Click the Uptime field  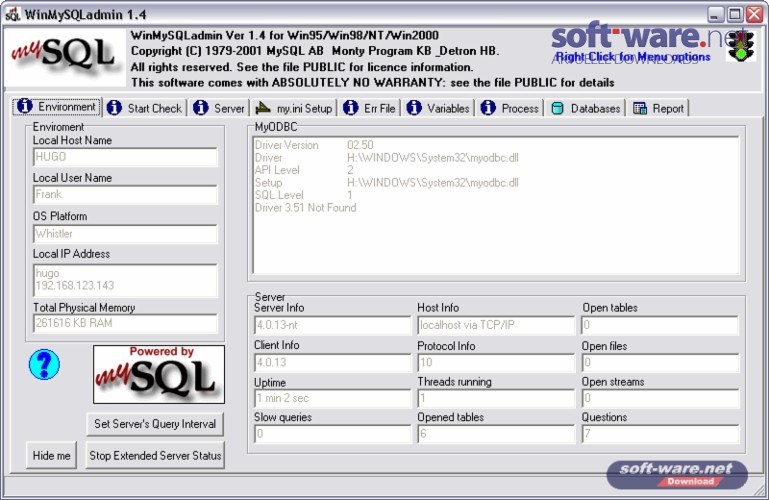point(333,399)
